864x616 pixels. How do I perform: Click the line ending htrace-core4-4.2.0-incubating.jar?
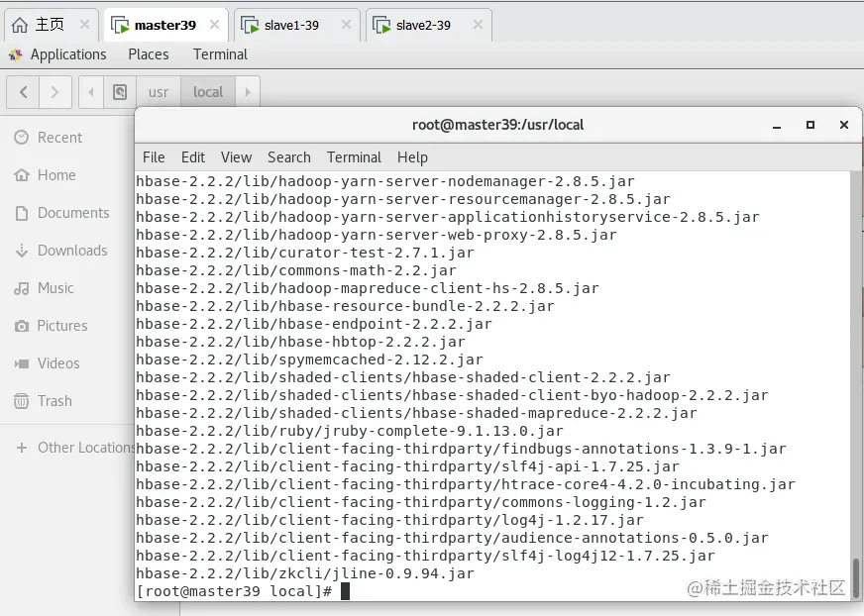[x=466, y=484]
